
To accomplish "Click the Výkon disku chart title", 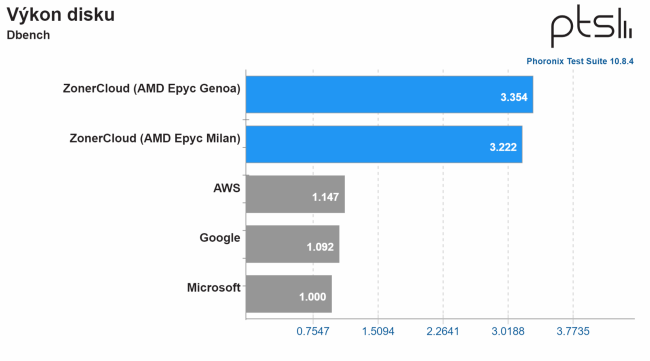I will click(x=61, y=15).
